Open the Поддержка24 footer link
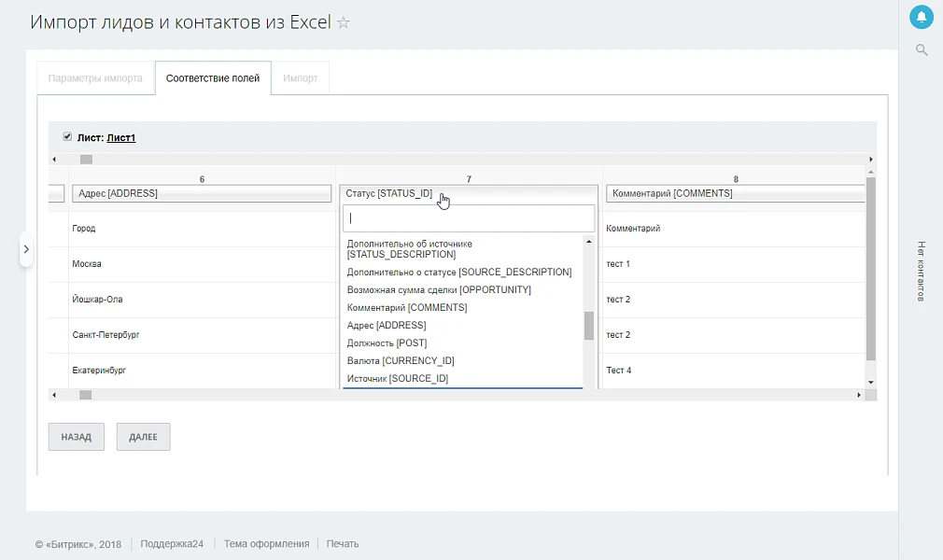The height and width of the screenshot is (560, 943). pyautogui.click(x=172, y=544)
